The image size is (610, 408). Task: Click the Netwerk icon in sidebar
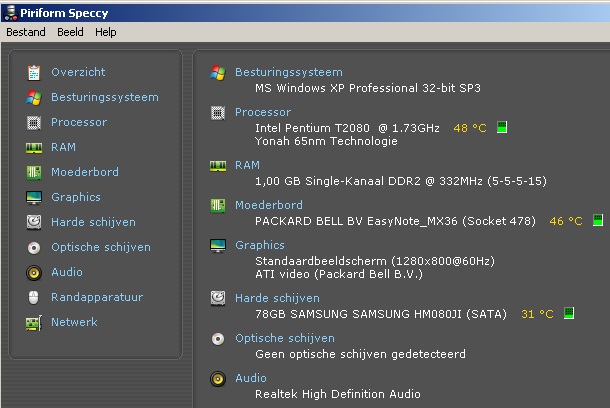[34, 322]
